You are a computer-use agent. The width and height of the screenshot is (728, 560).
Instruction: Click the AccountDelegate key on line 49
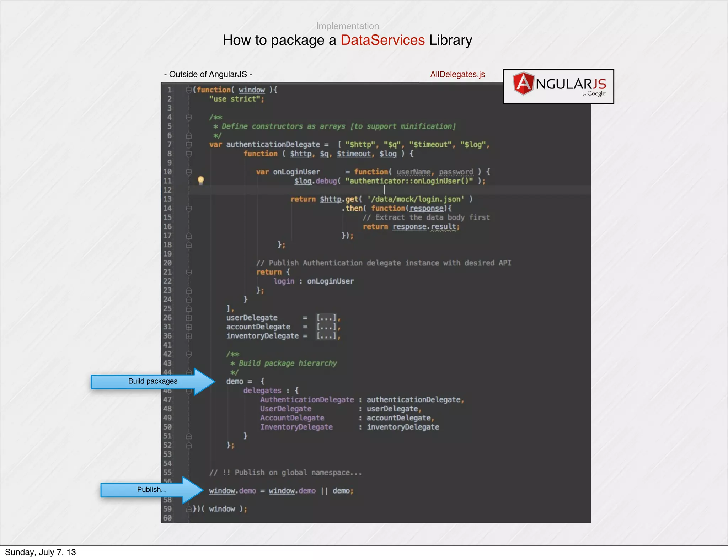(292, 418)
